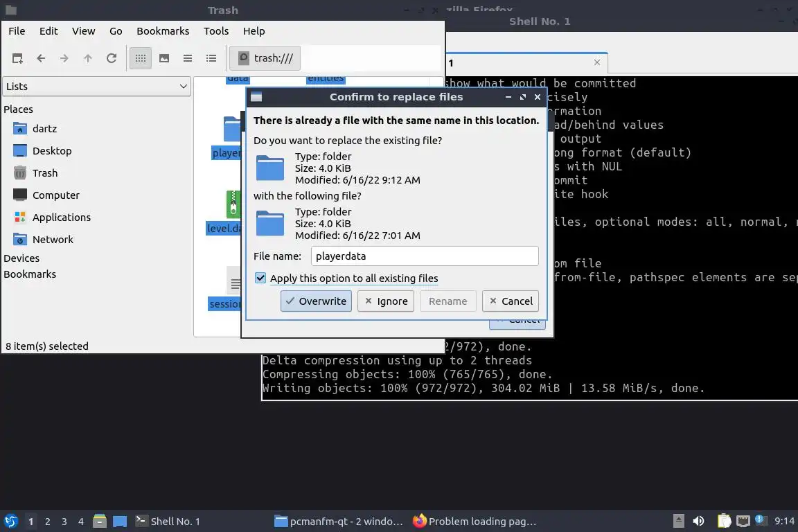Open the Help menu
Viewport: 798px width, 532px height.
[254, 31]
